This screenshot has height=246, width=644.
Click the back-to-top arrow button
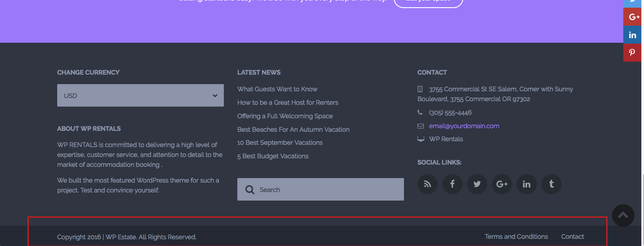[x=623, y=215]
